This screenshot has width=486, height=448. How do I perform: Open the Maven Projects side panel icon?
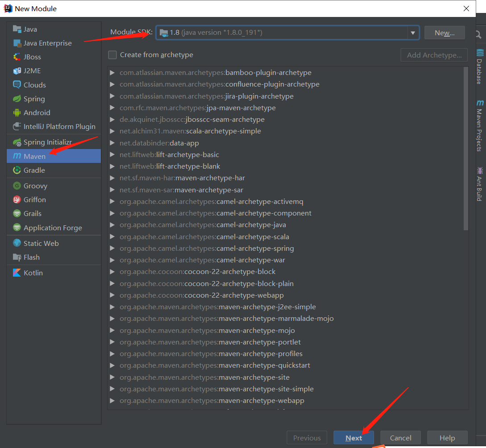[480, 103]
